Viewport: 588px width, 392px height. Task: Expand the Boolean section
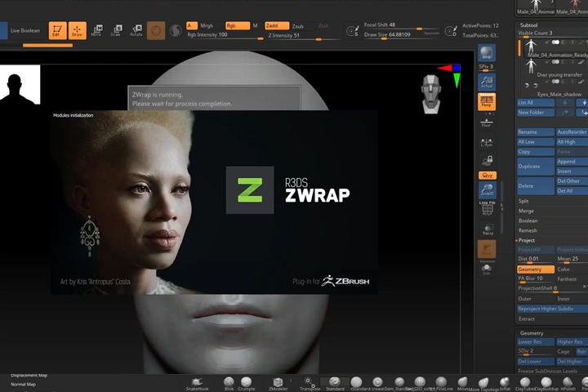click(528, 220)
